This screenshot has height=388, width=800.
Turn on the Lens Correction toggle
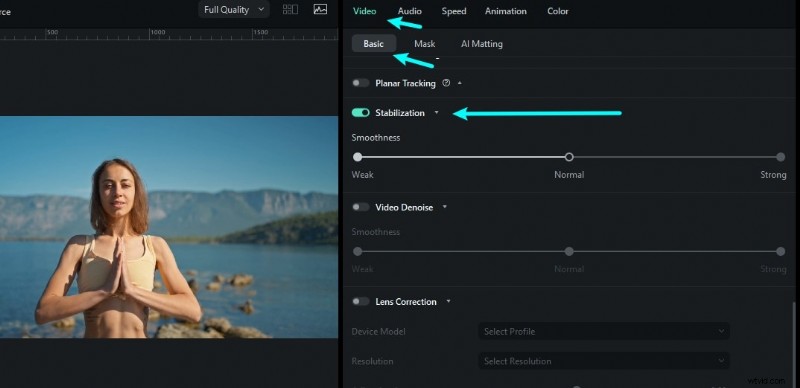pos(360,301)
